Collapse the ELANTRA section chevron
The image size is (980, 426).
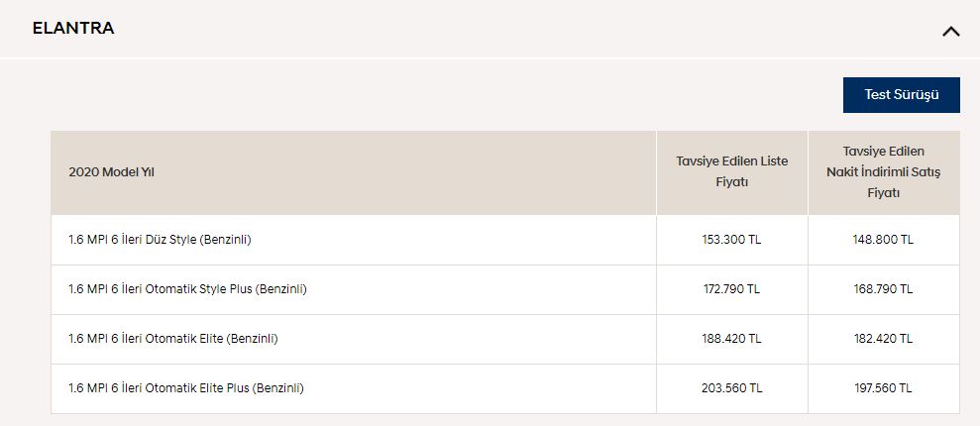tap(950, 31)
